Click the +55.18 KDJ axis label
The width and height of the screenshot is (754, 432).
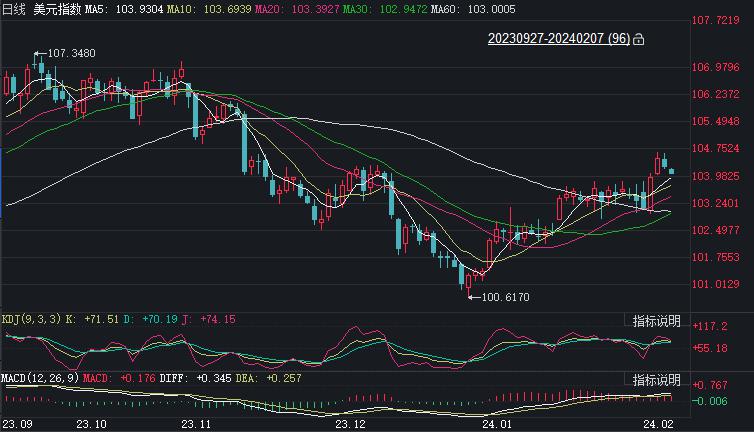pyautogui.click(x=710, y=348)
